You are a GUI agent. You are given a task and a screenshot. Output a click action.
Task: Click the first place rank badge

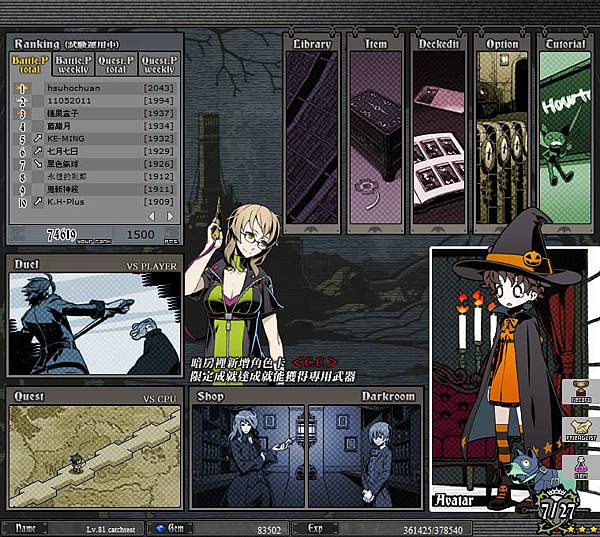point(22,88)
